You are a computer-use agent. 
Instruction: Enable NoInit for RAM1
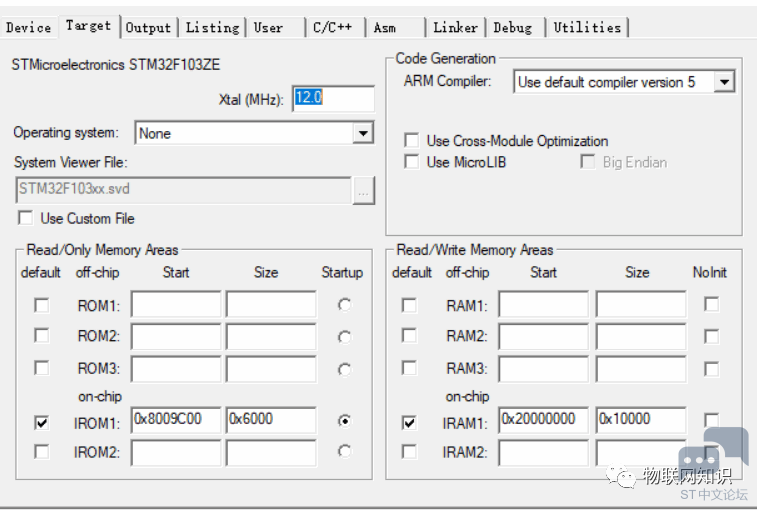coord(712,304)
